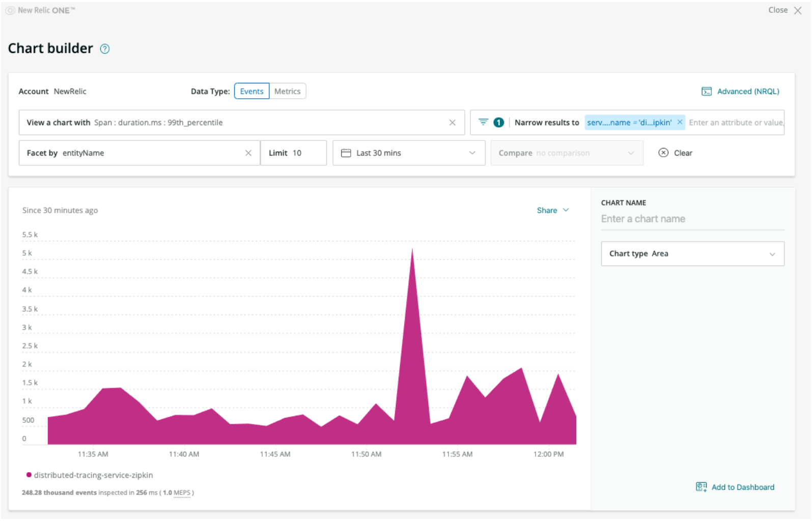The image size is (812, 521).
Task: Click the '248.28 thousand events' text
Action: click(x=59, y=493)
